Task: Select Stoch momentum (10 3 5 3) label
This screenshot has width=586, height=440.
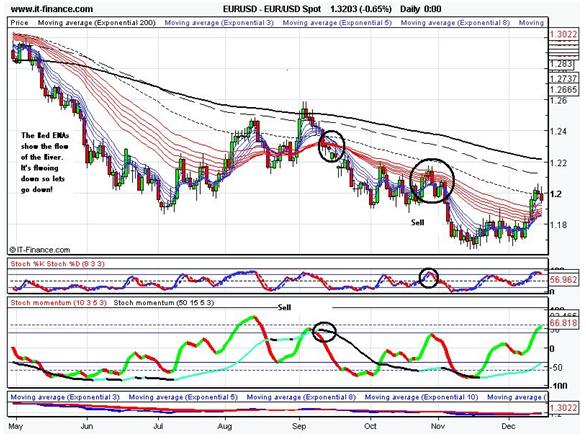Action: click(x=58, y=302)
